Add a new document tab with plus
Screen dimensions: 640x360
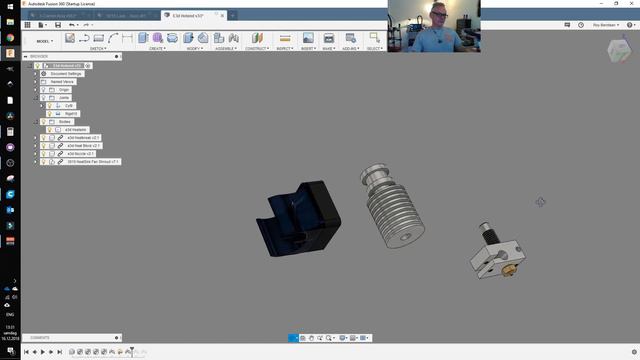tap(232, 16)
